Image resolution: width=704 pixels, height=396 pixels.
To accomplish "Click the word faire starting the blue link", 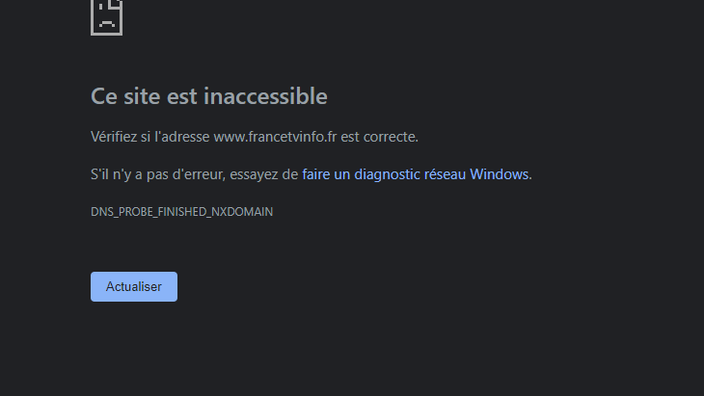I will point(317,174).
